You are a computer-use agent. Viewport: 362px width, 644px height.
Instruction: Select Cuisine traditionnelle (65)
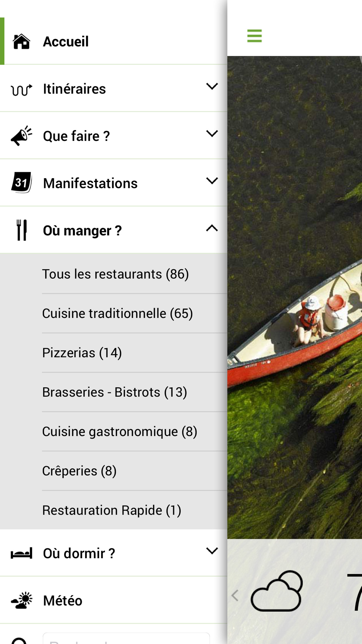[118, 314]
